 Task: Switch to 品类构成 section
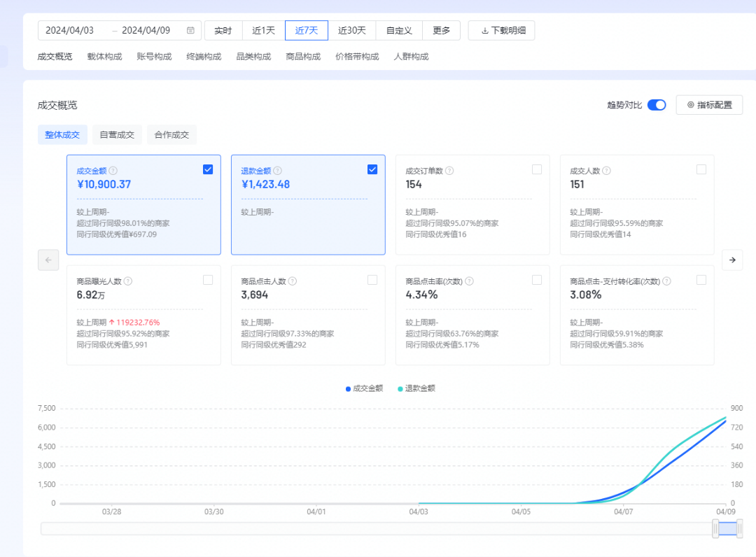253,57
